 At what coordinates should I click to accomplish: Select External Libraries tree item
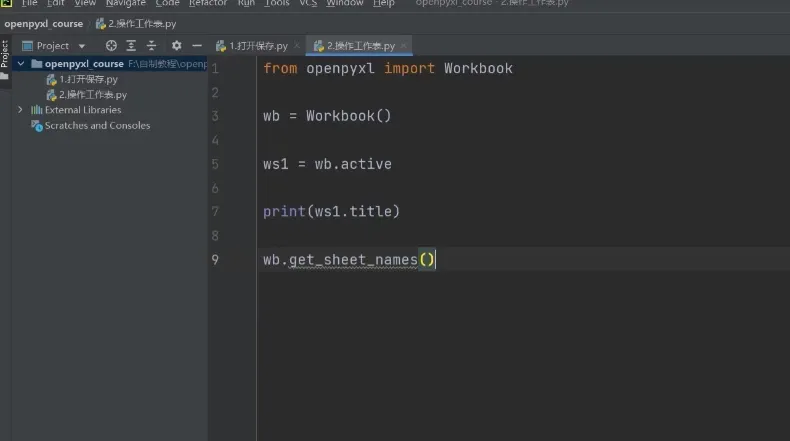[x=83, y=110]
